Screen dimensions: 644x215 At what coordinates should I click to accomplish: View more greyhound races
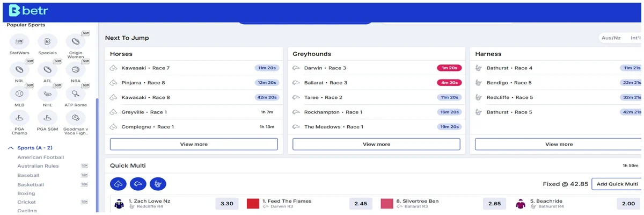(376, 144)
